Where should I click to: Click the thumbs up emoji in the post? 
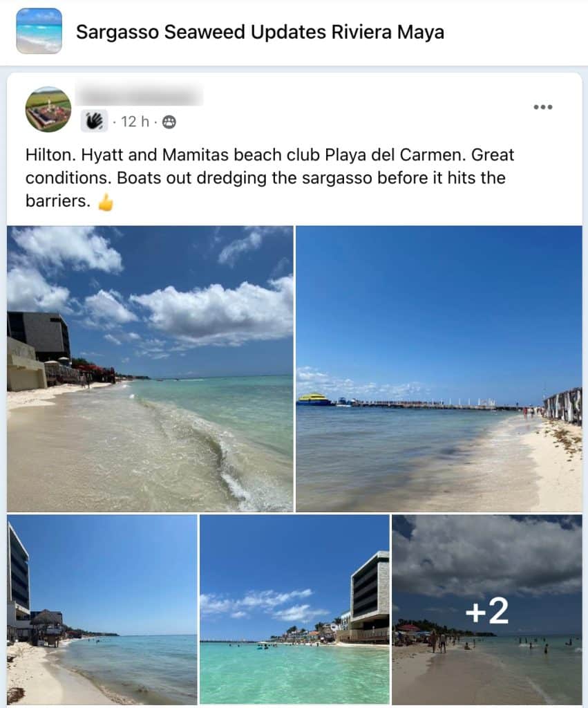coord(106,203)
